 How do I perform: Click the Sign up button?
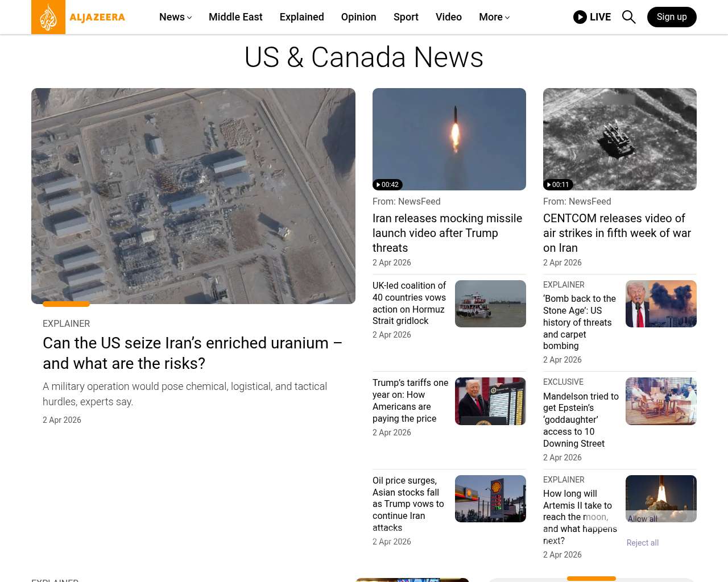pos(672,17)
